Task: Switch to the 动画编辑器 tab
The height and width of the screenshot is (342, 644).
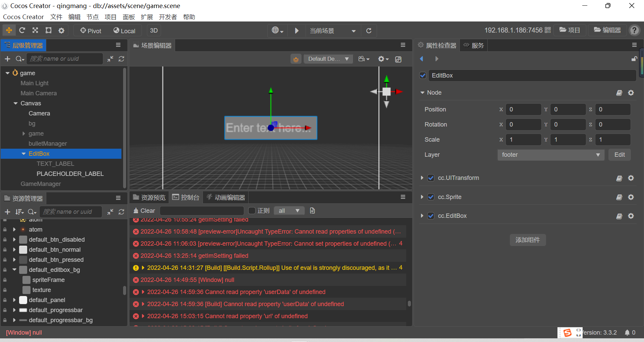Action: tap(226, 197)
